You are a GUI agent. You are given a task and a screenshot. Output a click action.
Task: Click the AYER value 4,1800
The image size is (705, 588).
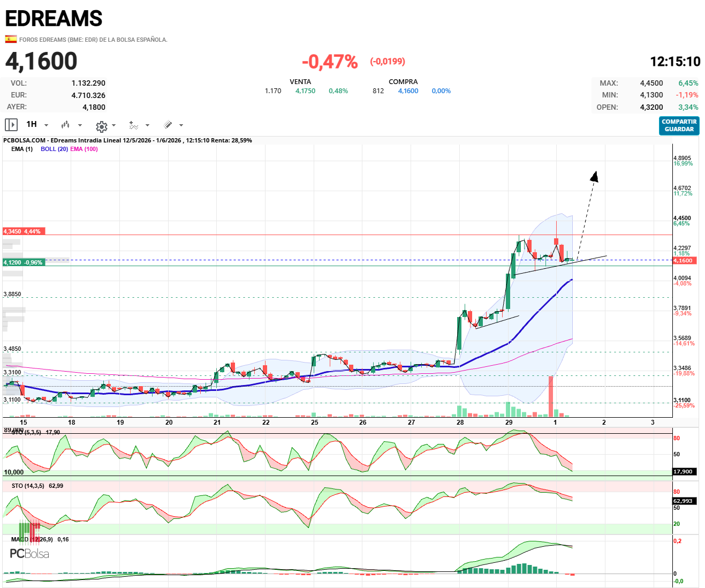(x=94, y=107)
